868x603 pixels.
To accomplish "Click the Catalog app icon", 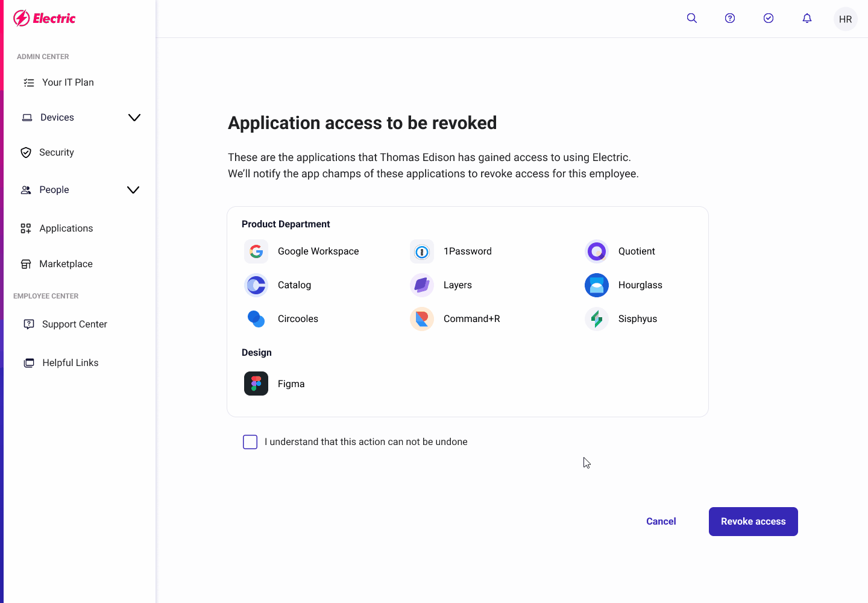I will [x=256, y=285].
